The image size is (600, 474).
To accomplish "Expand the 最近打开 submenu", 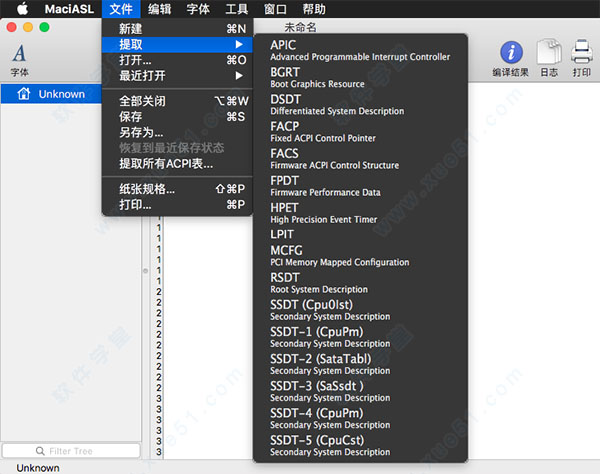I will tap(178, 76).
